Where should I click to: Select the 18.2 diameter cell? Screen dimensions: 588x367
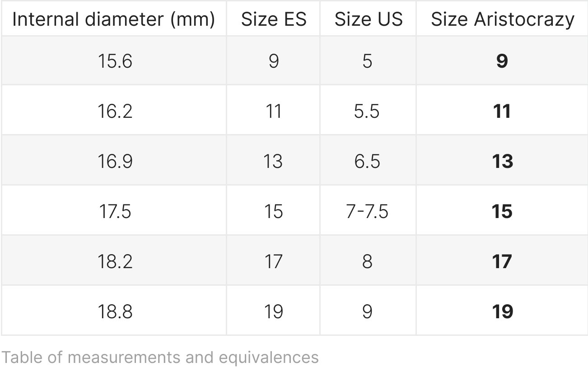[114, 260]
